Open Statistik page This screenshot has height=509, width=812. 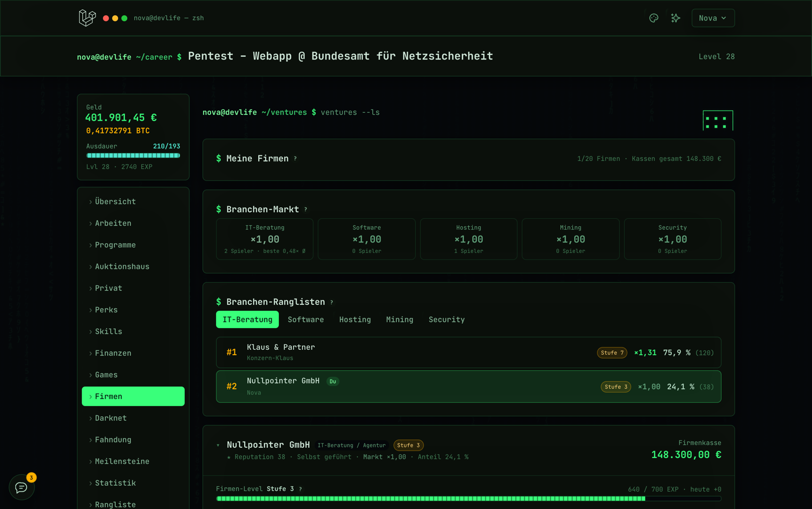click(x=133, y=483)
